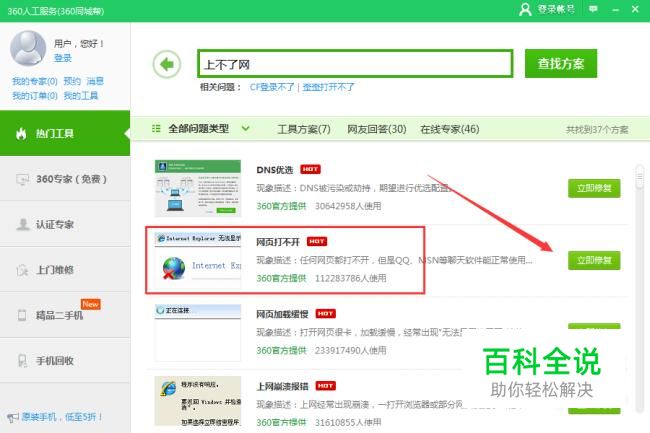The image size is (650, 433).
Task: Click related question CF登录不了
Action: coord(272,87)
